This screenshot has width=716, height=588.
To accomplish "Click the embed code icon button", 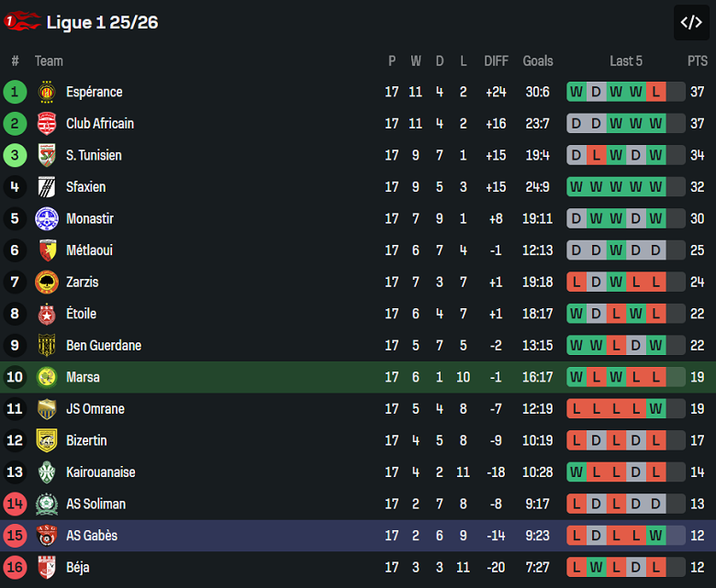I will coord(691,23).
